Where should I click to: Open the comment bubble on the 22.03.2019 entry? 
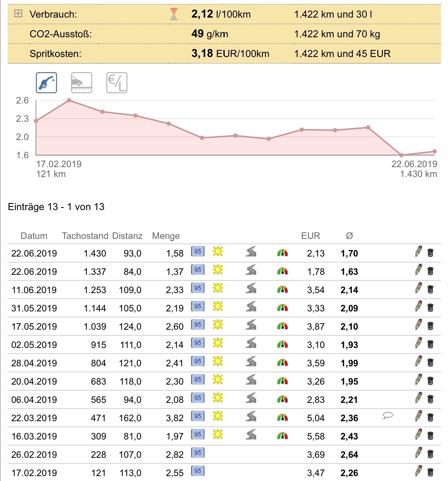388,416
